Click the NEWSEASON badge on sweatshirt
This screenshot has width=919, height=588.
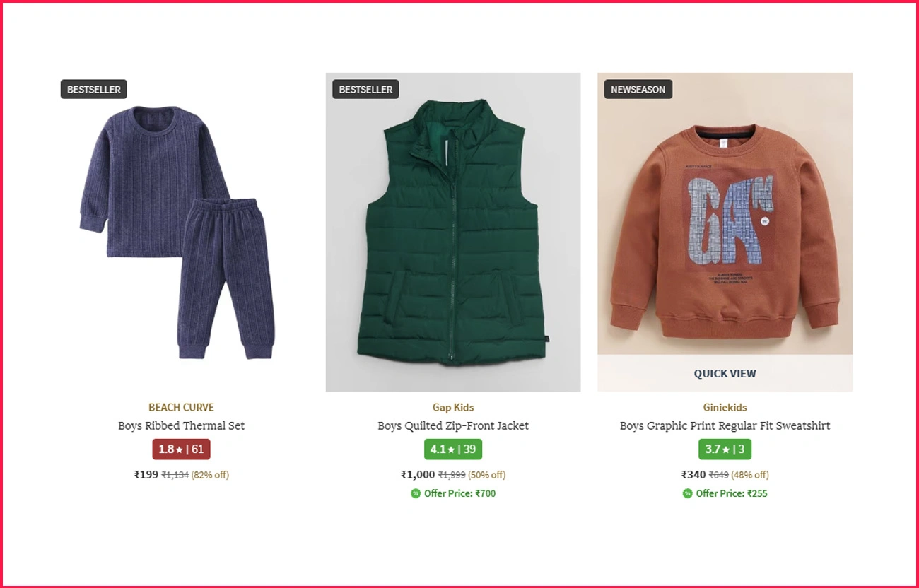(638, 90)
